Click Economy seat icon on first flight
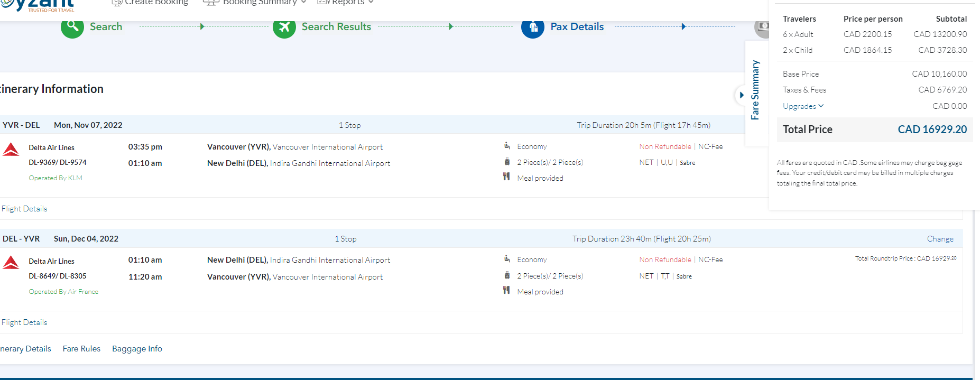This screenshot has height=380, width=980. click(x=507, y=146)
